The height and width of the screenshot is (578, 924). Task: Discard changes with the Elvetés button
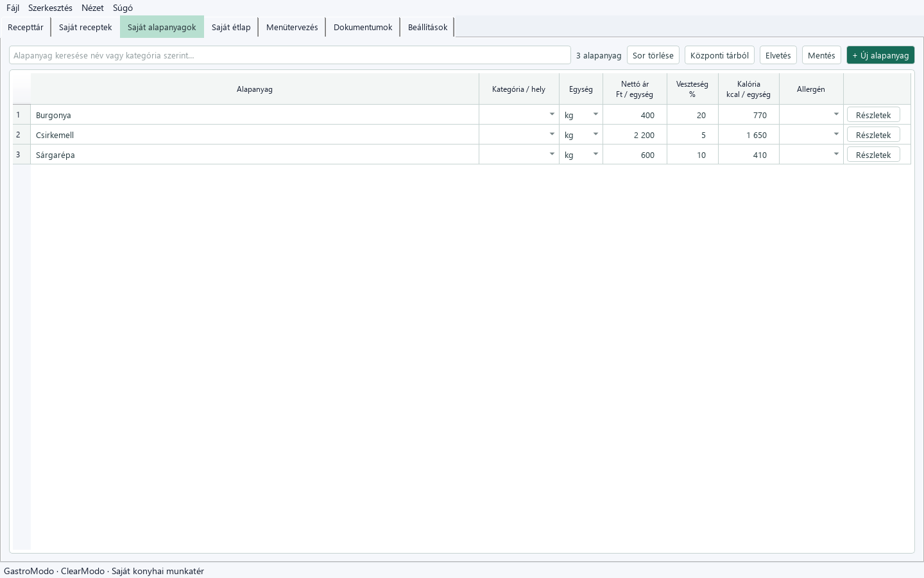point(778,55)
